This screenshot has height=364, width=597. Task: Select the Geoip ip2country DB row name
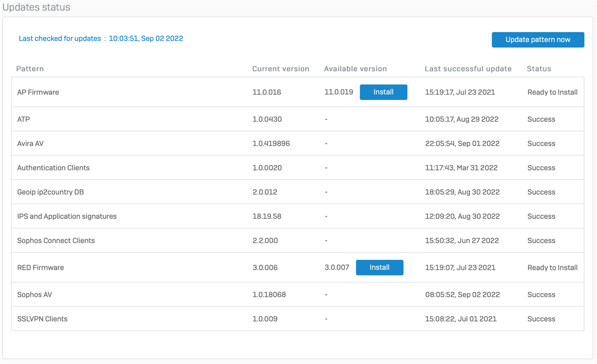click(50, 192)
